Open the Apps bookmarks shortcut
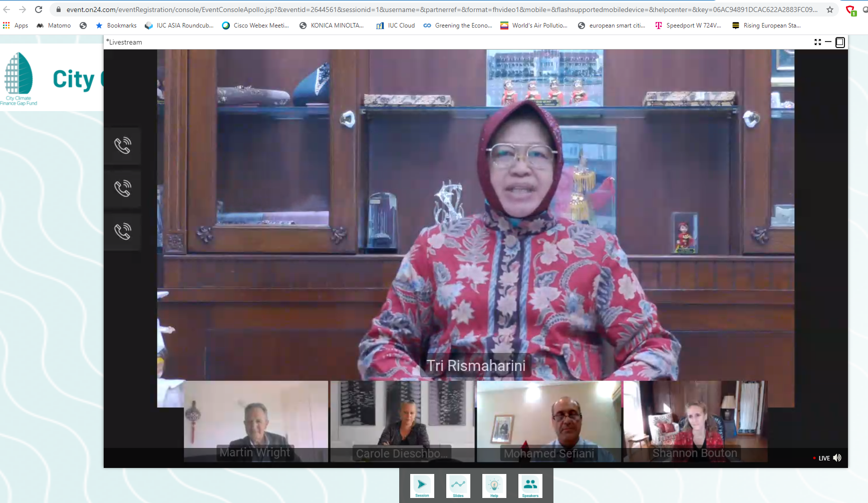868x503 pixels. coord(16,26)
